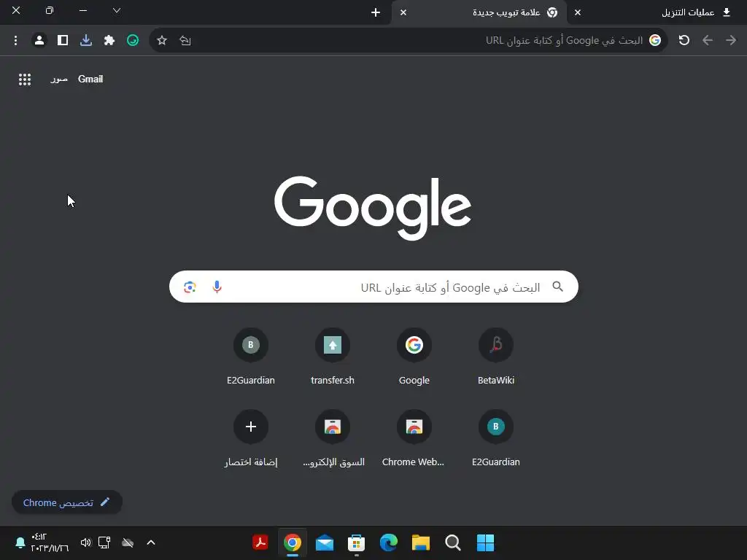Click the magnifier icon in the search box

[x=558, y=287]
